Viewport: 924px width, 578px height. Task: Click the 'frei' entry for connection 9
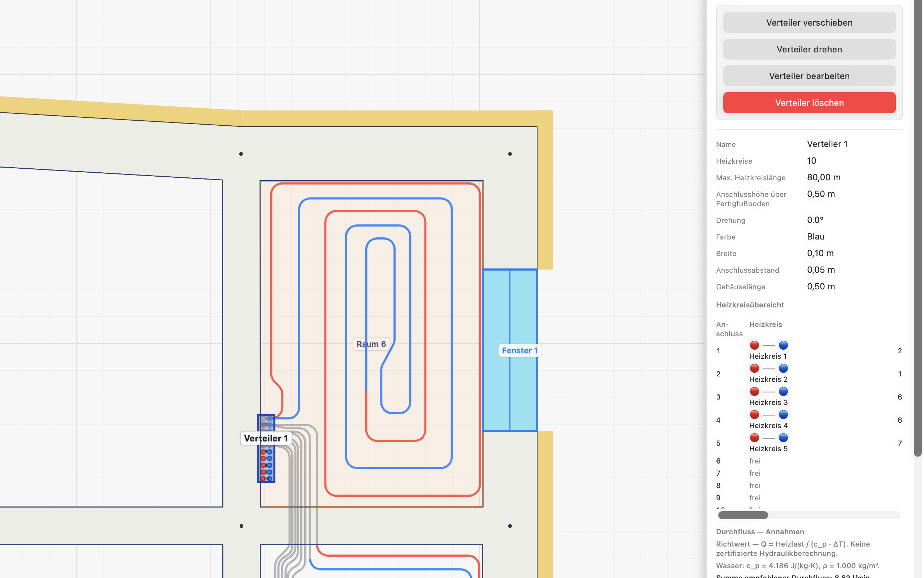755,498
